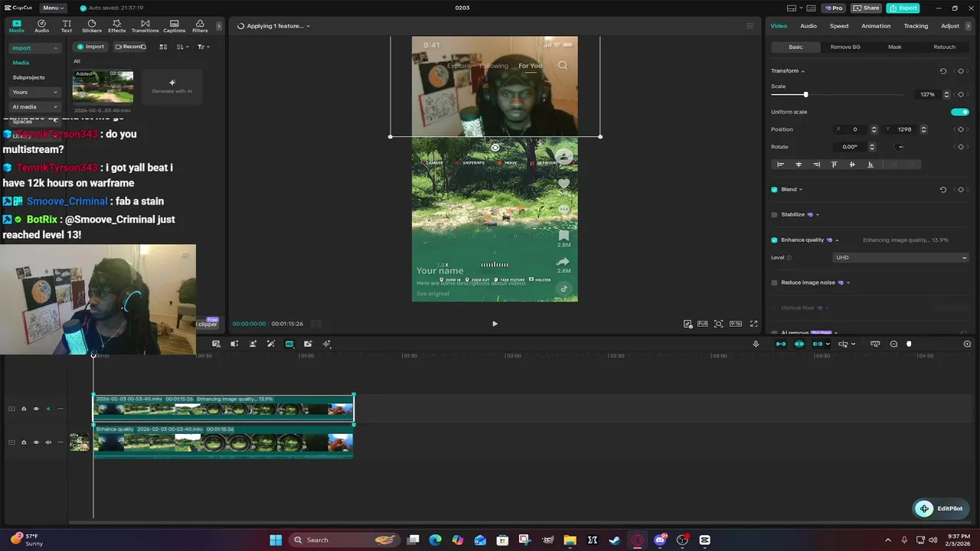Click the enhance quality HD timeline tool
The width and height of the screenshot is (980, 551).
click(289, 344)
